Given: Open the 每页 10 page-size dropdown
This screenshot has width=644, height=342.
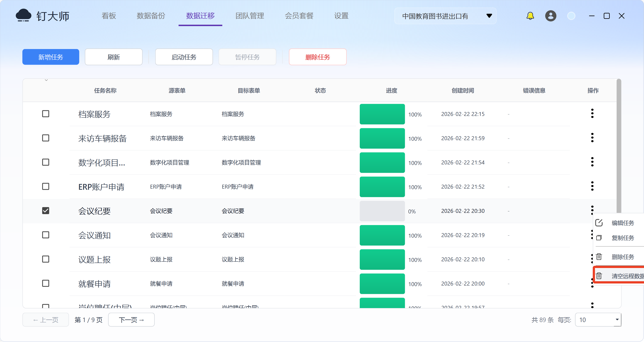Looking at the screenshot, I should pyautogui.click(x=598, y=320).
